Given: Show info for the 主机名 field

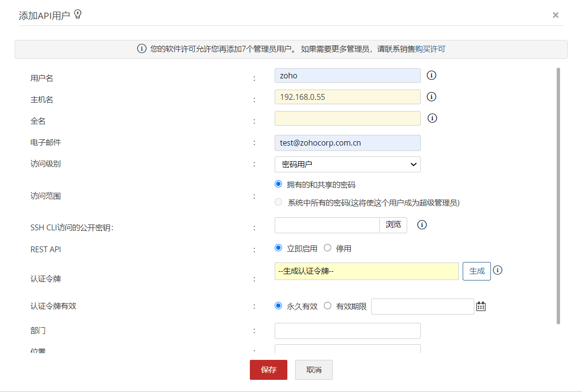Looking at the screenshot, I should [x=432, y=97].
